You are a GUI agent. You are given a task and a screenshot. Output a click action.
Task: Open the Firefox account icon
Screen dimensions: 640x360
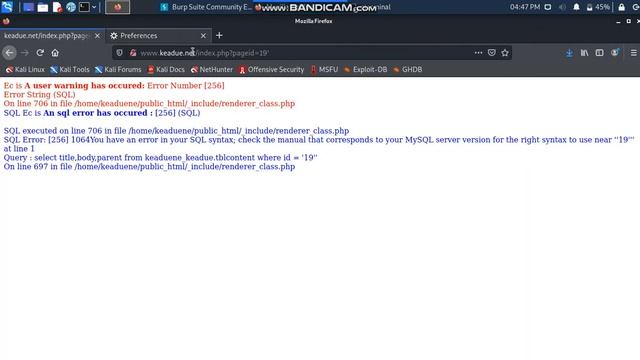614,53
